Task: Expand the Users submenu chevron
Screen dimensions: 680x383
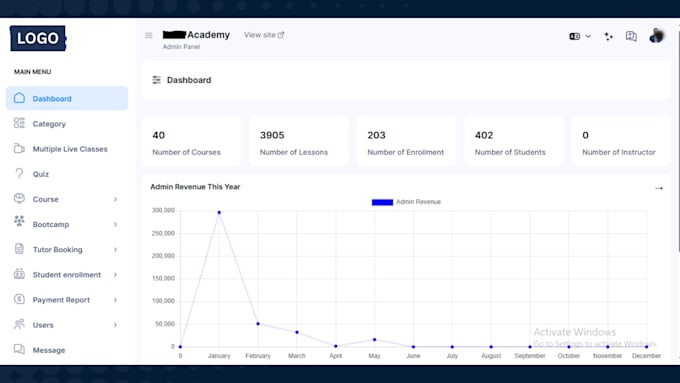Action: click(x=115, y=325)
